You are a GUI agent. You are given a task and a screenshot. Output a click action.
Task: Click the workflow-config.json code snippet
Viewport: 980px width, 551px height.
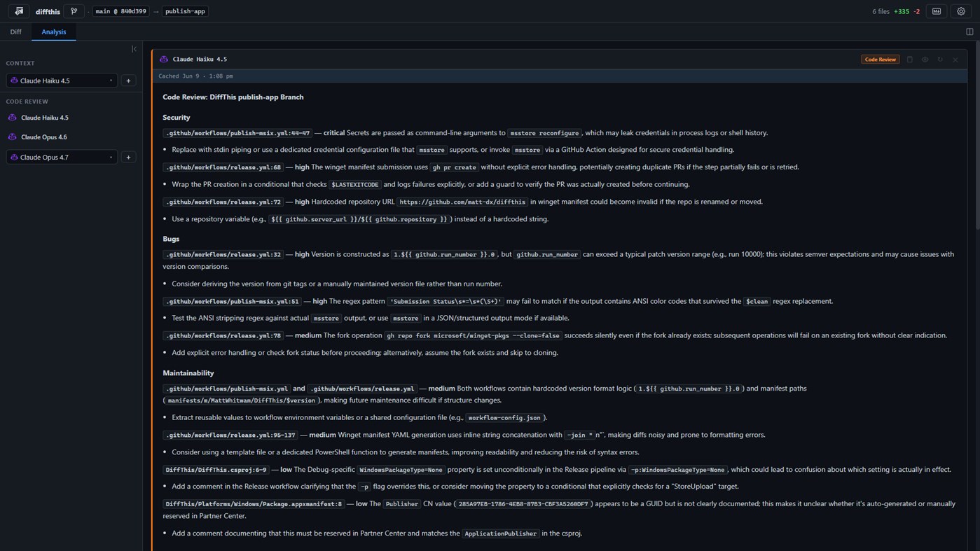pos(504,418)
